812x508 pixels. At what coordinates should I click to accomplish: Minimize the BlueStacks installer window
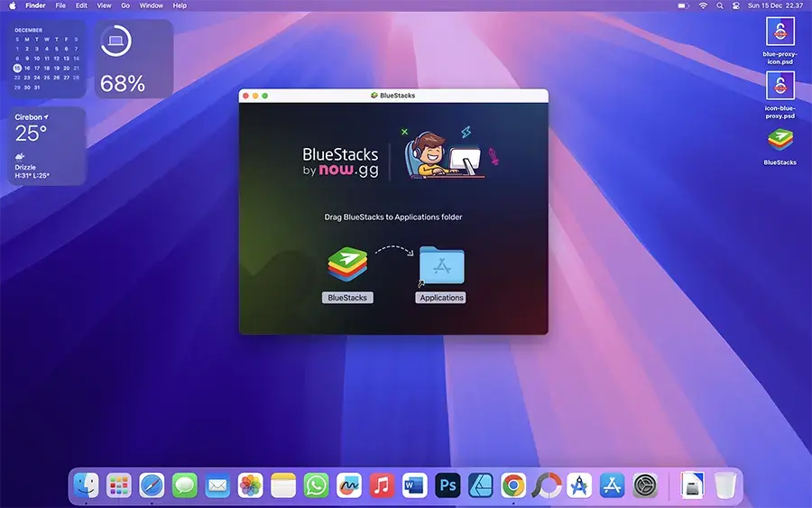click(x=255, y=96)
